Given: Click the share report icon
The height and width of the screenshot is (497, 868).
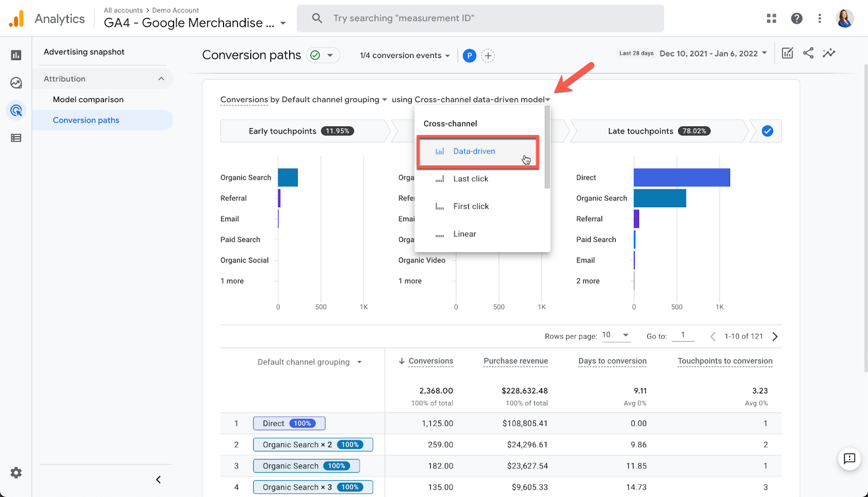Looking at the screenshot, I should tap(808, 53).
